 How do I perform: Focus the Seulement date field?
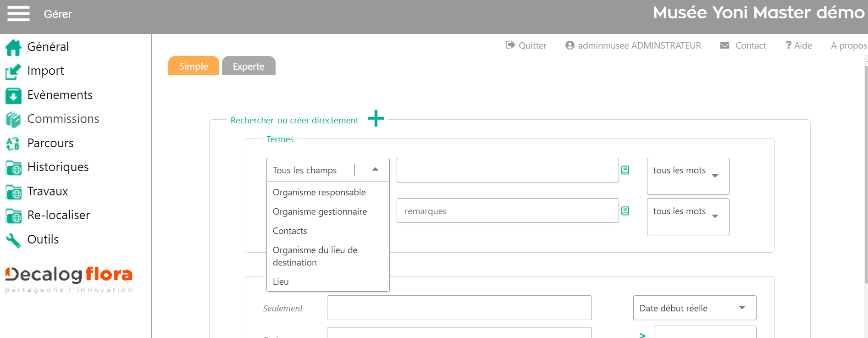pyautogui.click(x=459, y=308)
